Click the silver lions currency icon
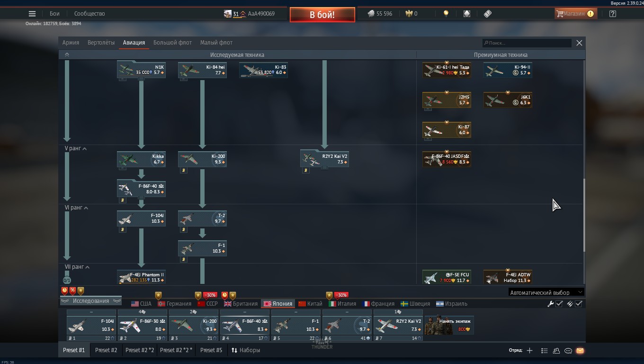 [371, 14]
